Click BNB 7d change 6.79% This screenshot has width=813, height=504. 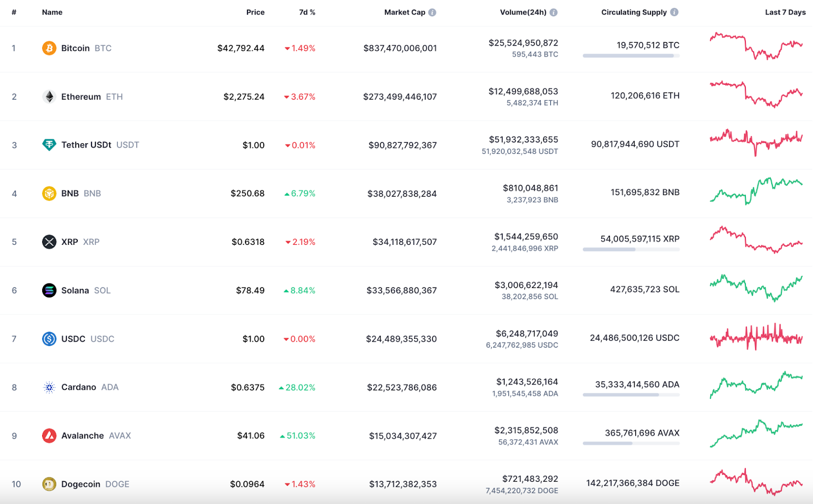pos(300,194)
